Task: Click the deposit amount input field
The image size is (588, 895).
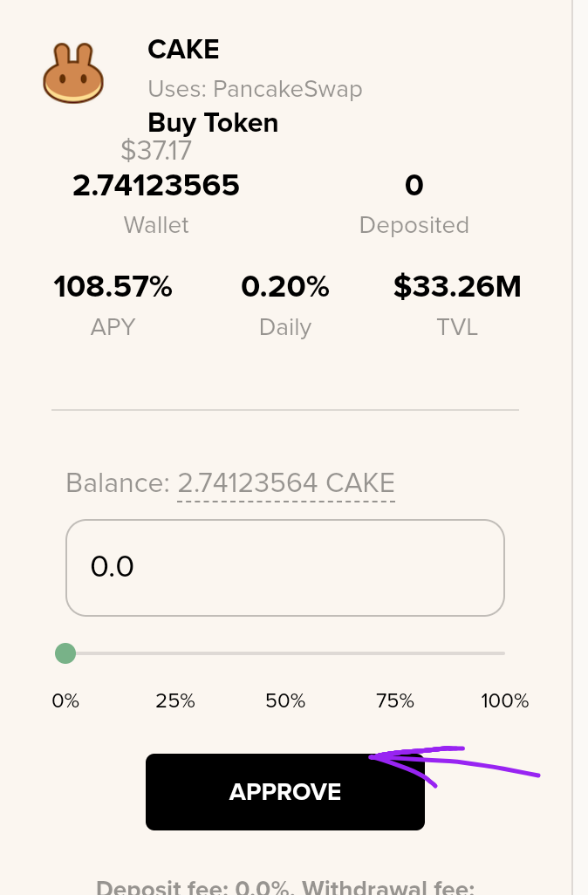Action: coord(285,567)
